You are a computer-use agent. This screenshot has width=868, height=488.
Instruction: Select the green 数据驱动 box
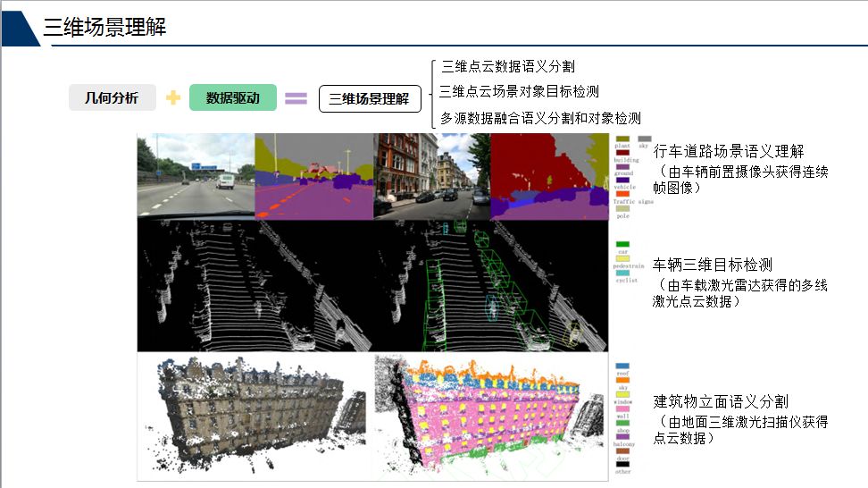tap(232, 98)
